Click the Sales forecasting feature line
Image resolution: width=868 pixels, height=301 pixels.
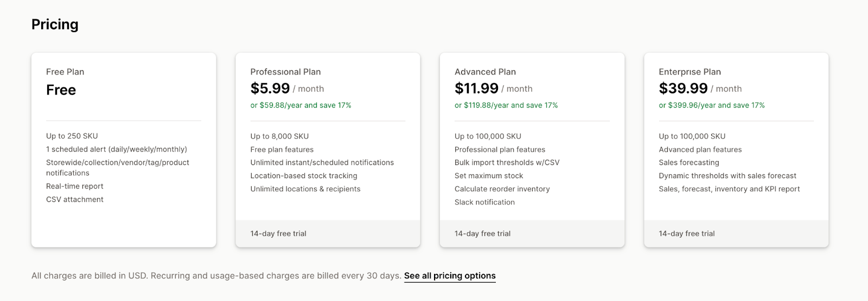pyautogui.click(x=688, y=162)
